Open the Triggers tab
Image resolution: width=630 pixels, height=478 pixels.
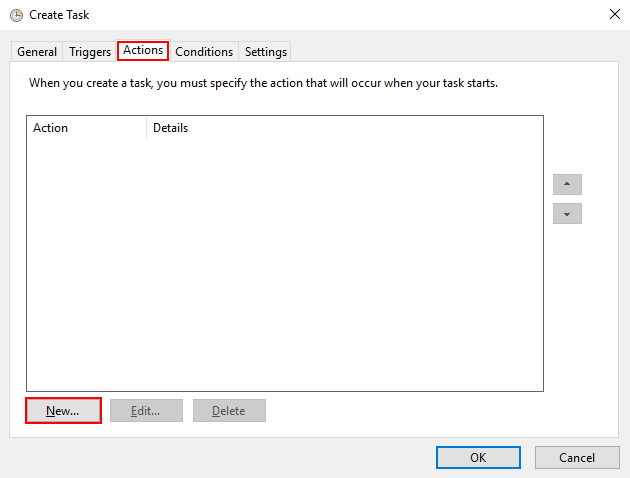click(90, 52)
